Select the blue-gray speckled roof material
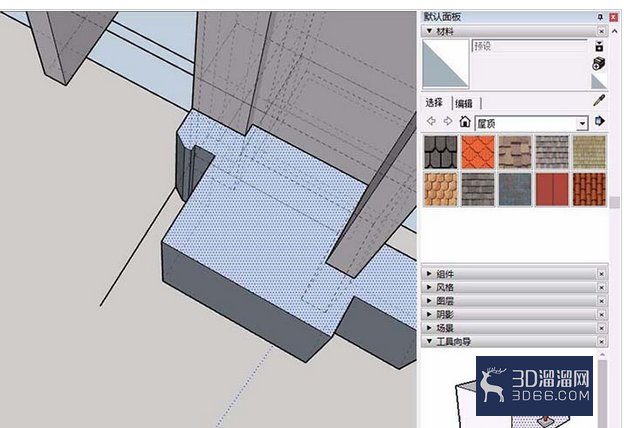624x428 pixels. coord(515,189)
